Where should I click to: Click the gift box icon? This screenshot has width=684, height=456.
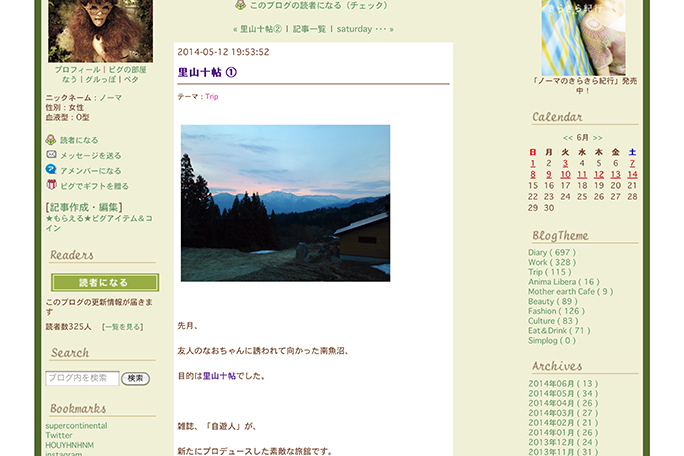point(51,185)
